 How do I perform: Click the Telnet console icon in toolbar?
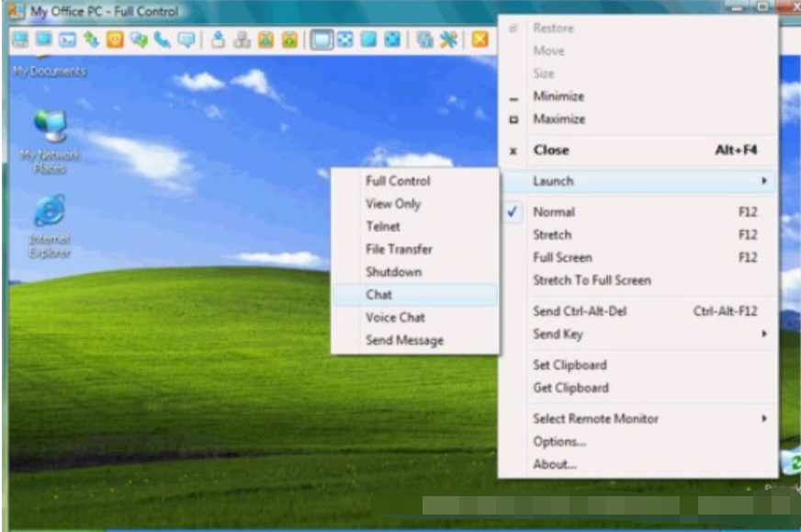click(x=67, y=40)
